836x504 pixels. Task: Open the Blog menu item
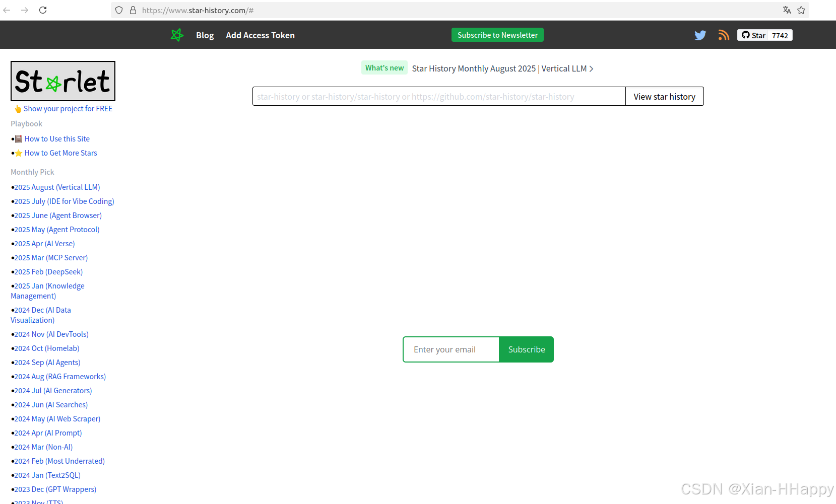point(205,35)
